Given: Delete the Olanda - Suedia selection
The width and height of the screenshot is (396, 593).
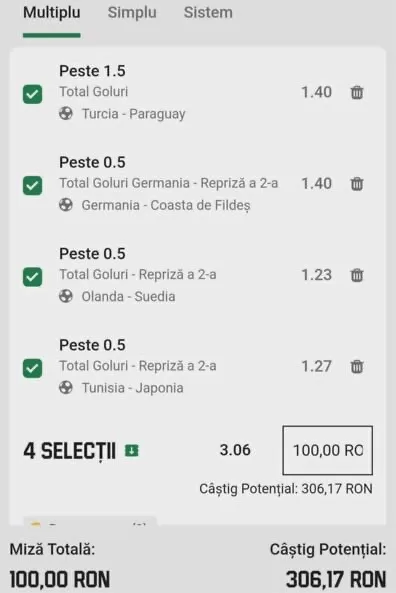Looking at the screenshot, I should [357, 275].
